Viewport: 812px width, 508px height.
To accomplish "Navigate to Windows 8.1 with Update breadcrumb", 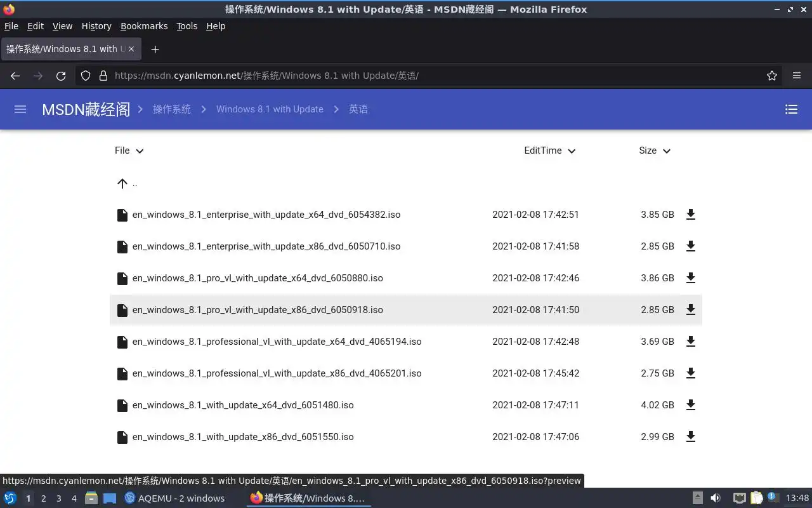I will (270, 109).
